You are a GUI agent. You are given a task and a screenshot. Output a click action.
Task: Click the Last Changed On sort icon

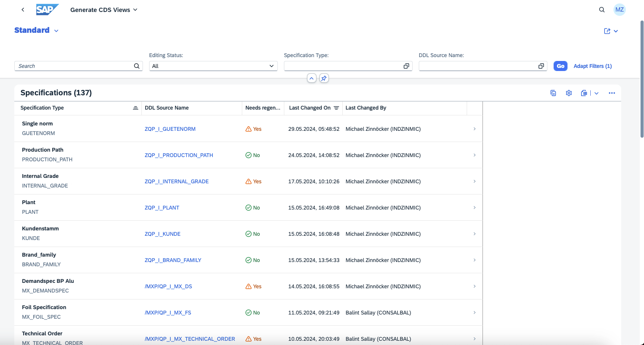(x=336, y=108)
